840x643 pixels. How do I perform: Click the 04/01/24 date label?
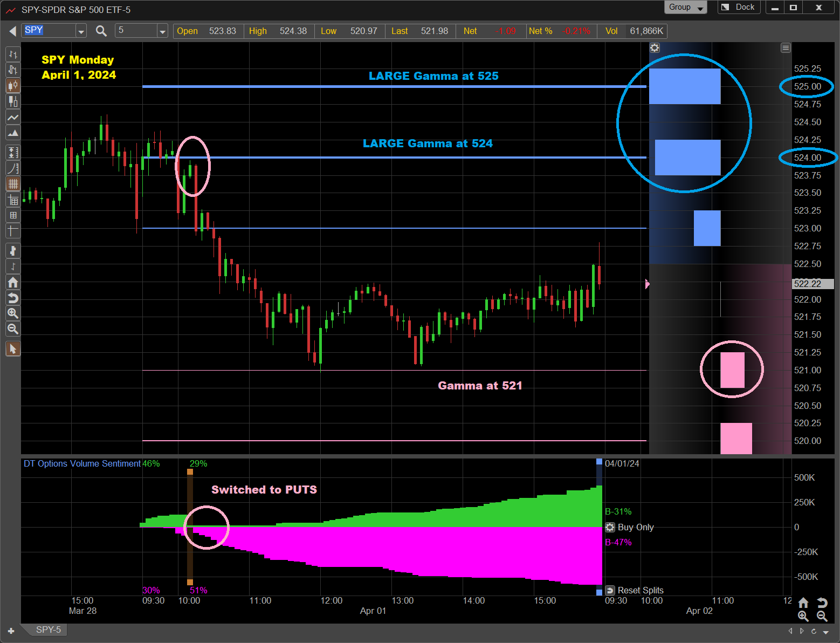click(x=622, y=463)
